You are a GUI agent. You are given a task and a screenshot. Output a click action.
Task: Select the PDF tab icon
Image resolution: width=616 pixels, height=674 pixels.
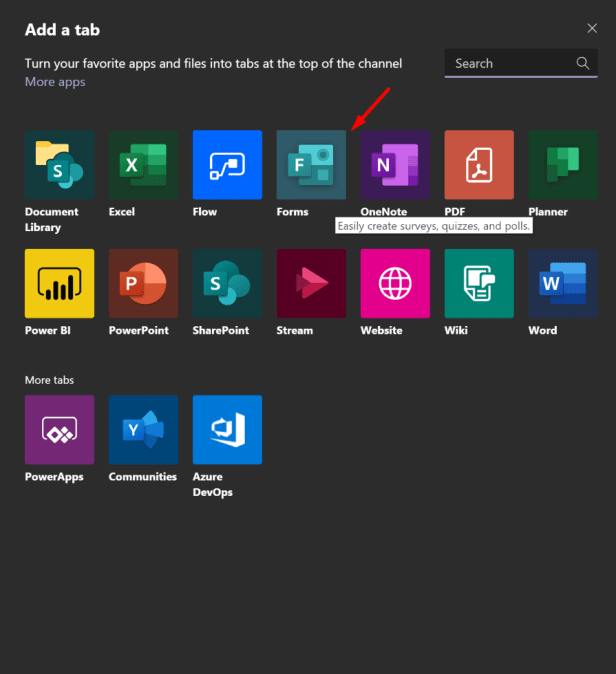[x=479, y=165]
